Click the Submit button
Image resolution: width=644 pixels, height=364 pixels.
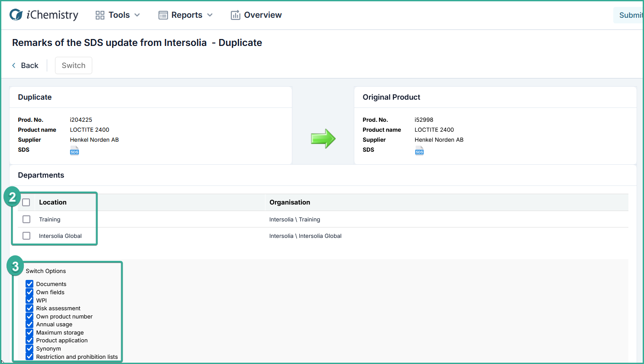tap(628, 15)
